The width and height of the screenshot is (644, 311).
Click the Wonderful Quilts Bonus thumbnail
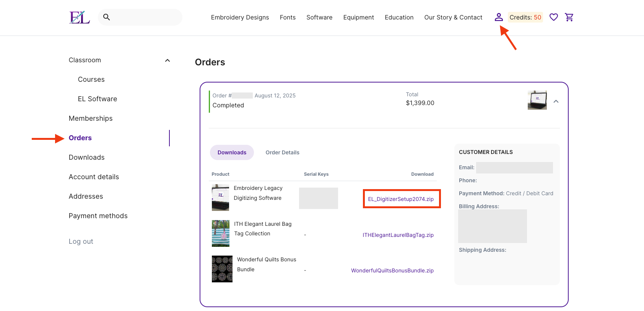(x=222, y=269)
